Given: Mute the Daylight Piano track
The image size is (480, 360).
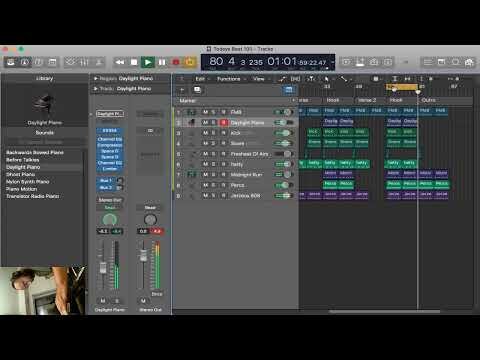Looking at the screenshot, I should [206, 123].
